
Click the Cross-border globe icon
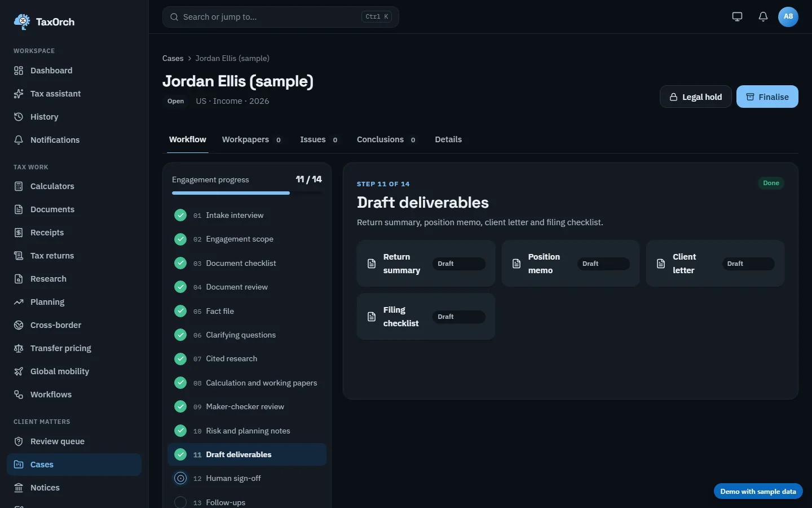19,325
